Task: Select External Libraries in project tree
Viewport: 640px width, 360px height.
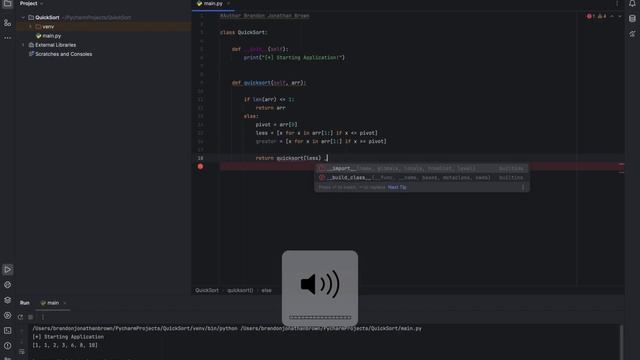Action: pyautogui.click(x=56, y=45)
